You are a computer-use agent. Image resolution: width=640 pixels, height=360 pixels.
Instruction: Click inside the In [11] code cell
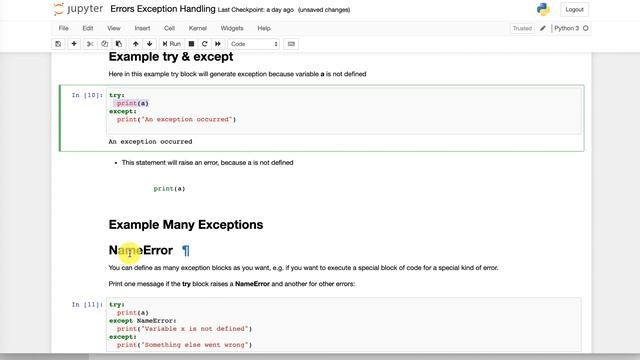coord(344,324)
